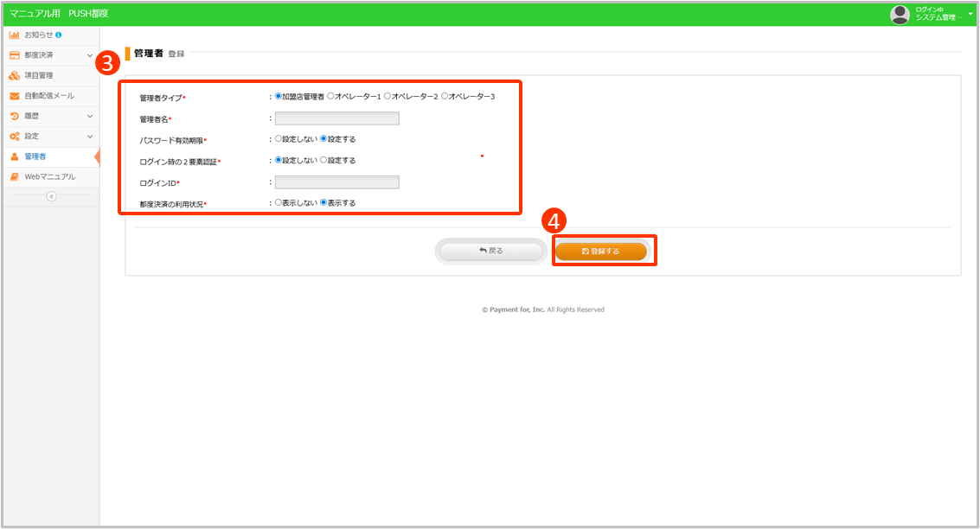Expand the 履歴 submenu chevron
Image resolution: width=980 pixels, height=529 pixels.
[x=90, y=116]
